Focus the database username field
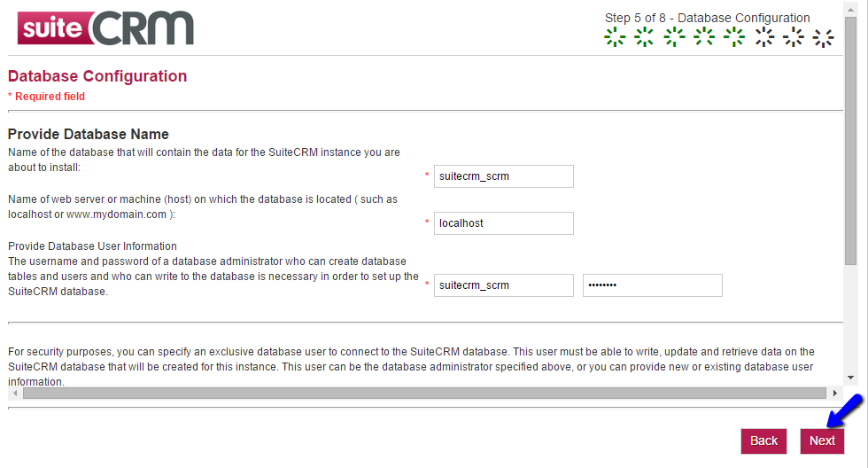The height and width of the screenshot is (468, 868). pos(504,285)
